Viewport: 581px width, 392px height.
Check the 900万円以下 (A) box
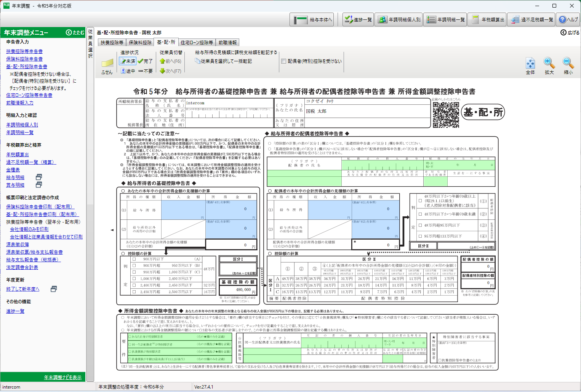pyautogui.click(x=134, y=259)
